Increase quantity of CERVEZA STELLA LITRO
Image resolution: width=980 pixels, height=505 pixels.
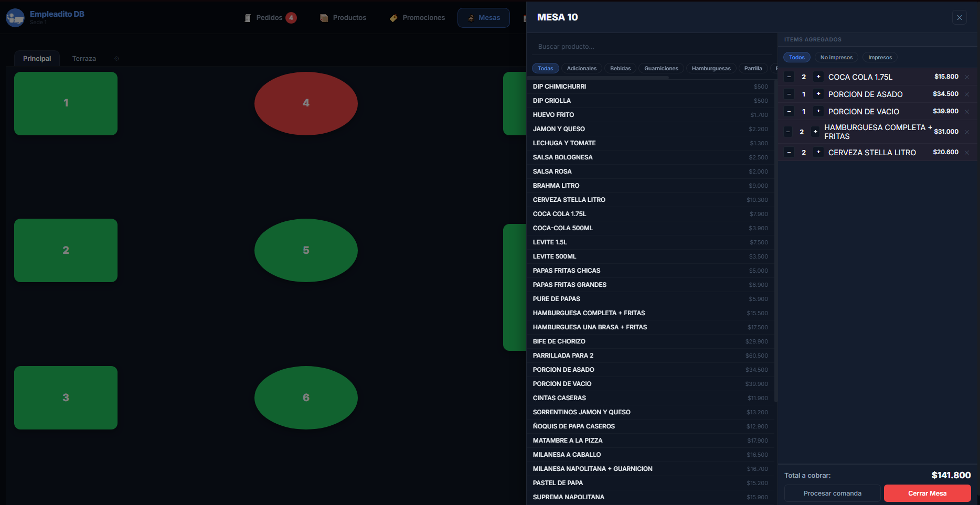818,153
